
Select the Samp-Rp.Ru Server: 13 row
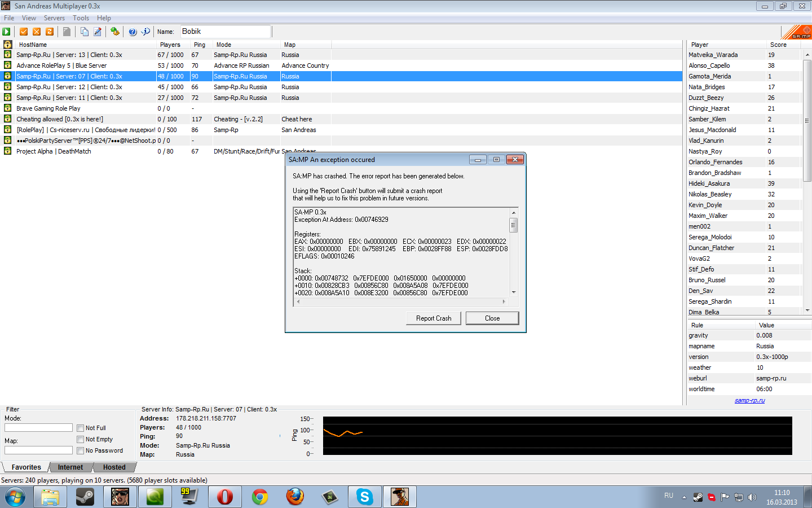tap(342, 55)
